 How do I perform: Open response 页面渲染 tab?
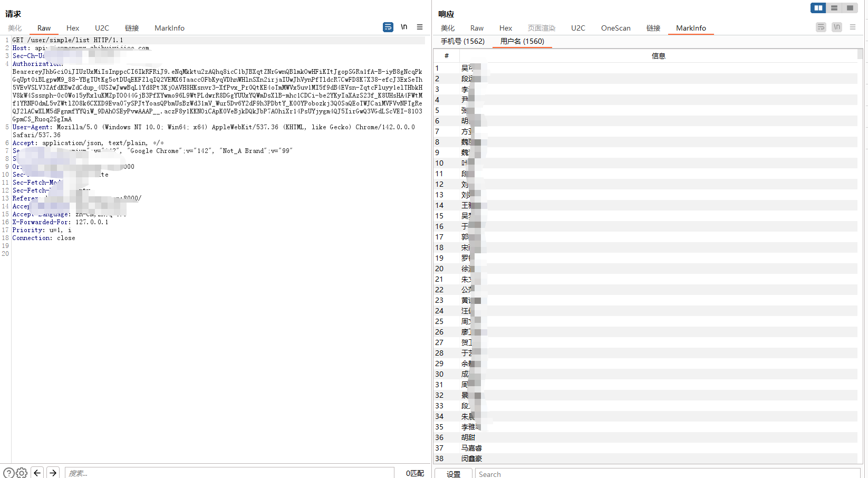point(542,28)
